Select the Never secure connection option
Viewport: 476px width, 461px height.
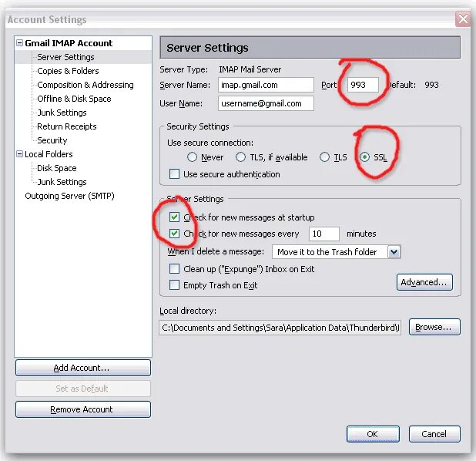click(192, 157)
